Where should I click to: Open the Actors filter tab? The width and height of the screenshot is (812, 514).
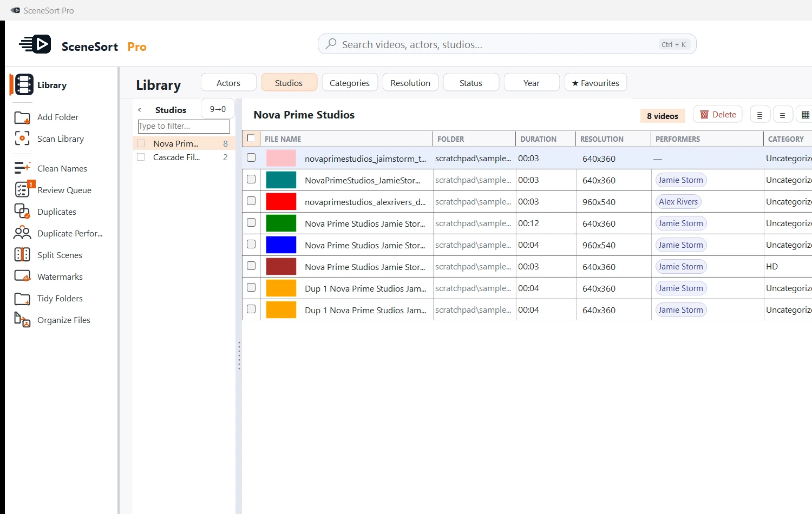(228, 83)
